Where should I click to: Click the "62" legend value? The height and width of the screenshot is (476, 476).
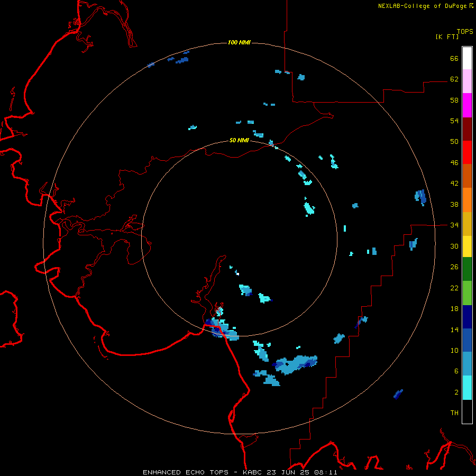454,79
